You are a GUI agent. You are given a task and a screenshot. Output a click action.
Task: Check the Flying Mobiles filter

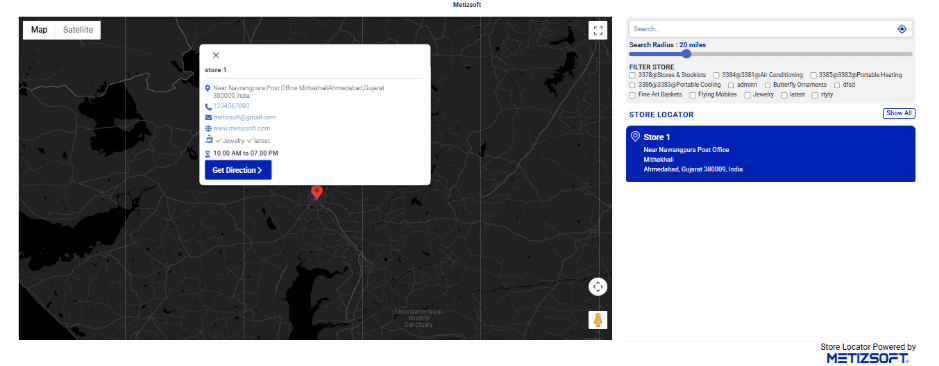click(693, 95)
